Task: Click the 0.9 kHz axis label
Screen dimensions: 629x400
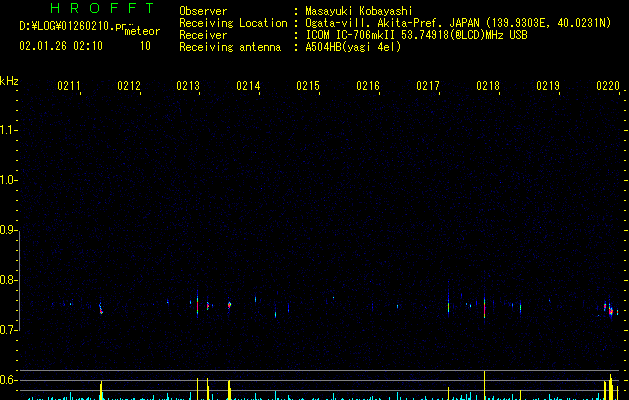Action: [x=8, y=230]
